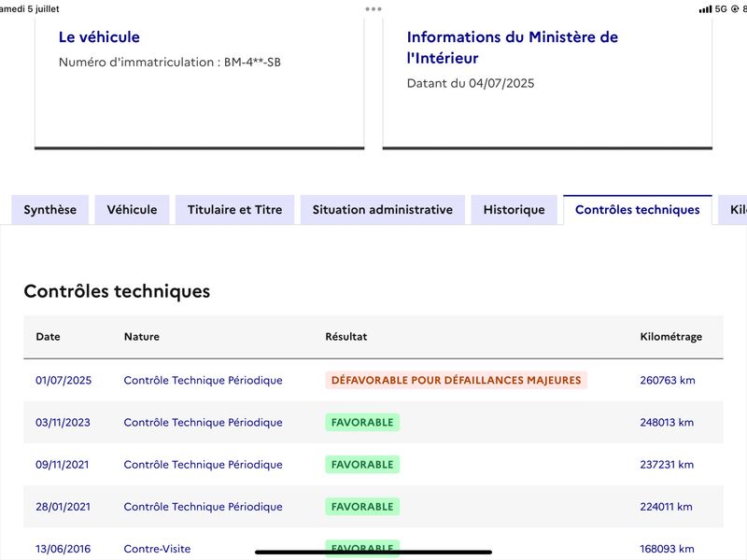Click the 'Contrôles techniques' section heading
The image size is (747, 560).
pyautogui.click(x=117, y=291)
